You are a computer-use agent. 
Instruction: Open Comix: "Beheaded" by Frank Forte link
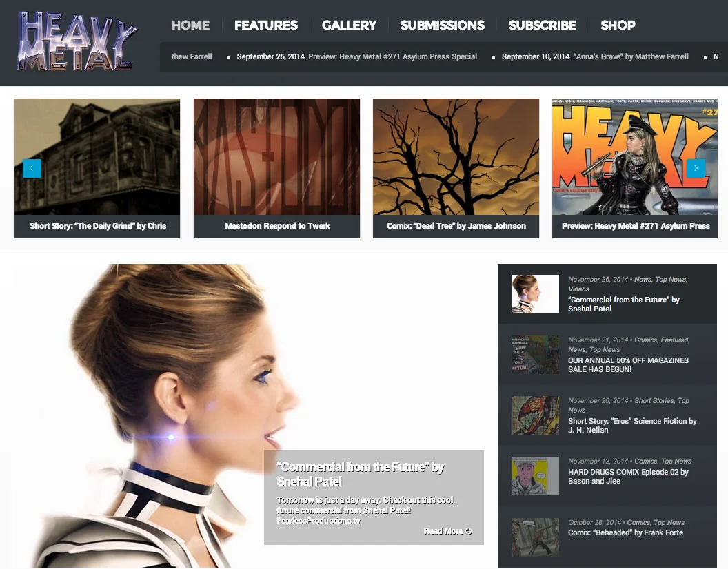point(625,532)
